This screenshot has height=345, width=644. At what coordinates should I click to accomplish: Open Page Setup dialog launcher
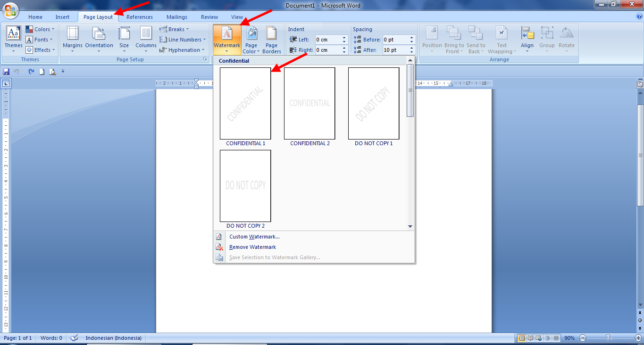[205, 59]
